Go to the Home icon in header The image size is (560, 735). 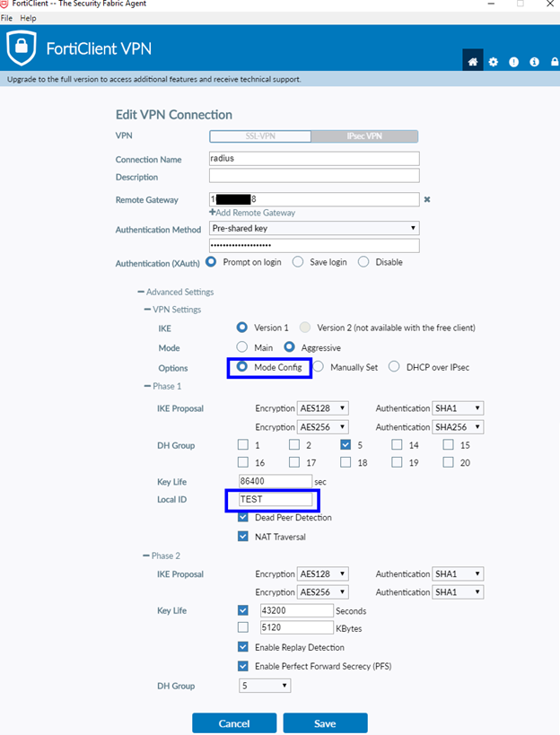[x=472, y=61]
